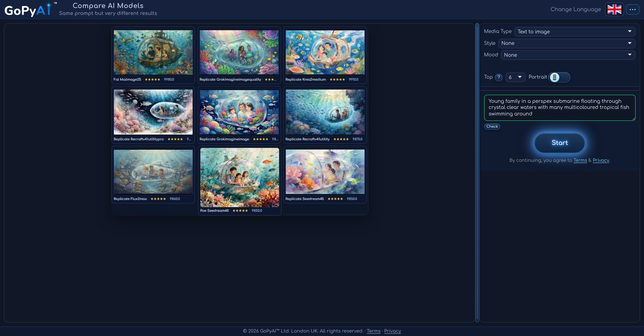Open the Replicate Grokimagineimagequality thumbnail

(x=239, y=52)
